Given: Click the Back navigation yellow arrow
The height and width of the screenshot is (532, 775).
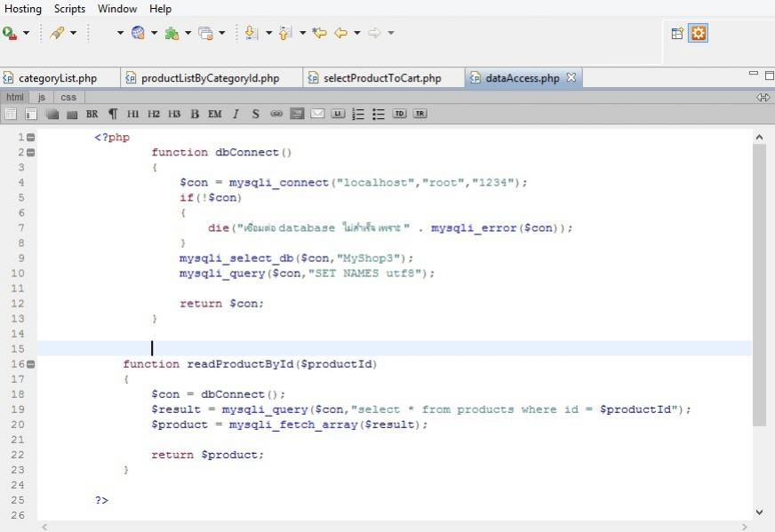Looking at the screenshot, I should (340, 33).
